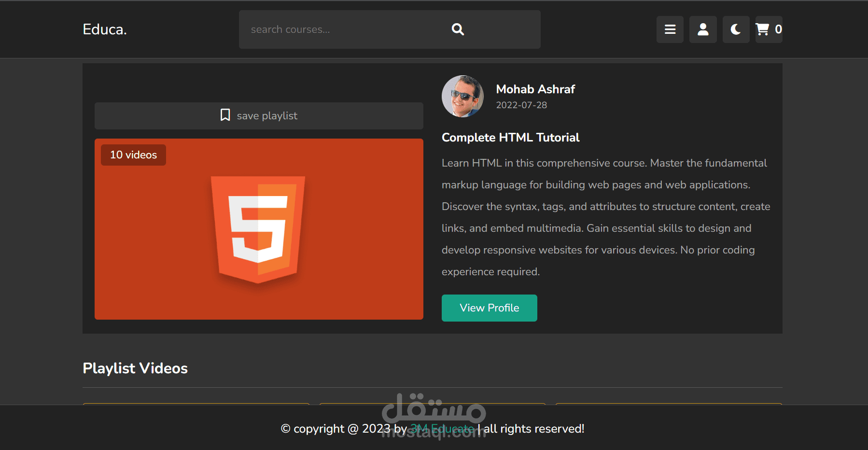Click the bookmark icon on save playlist
This screenshot has width=868, height=450.
point(225,115)
